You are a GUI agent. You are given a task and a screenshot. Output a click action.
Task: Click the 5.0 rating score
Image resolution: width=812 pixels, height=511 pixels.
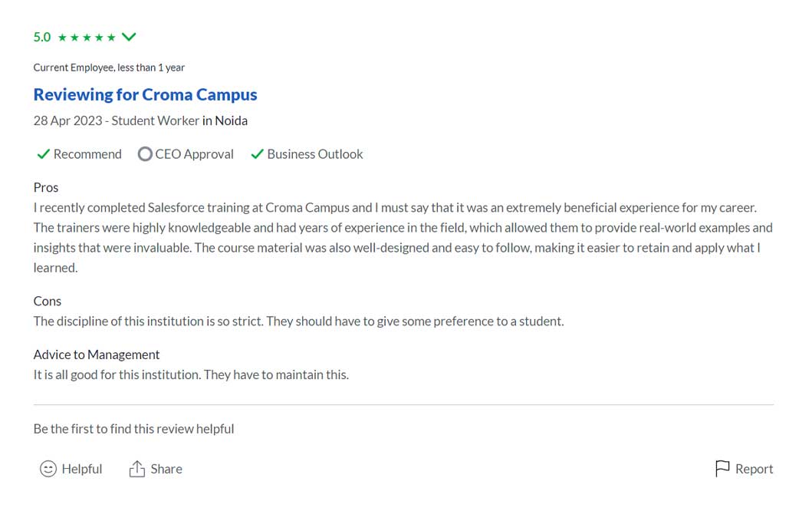[42, 37]
